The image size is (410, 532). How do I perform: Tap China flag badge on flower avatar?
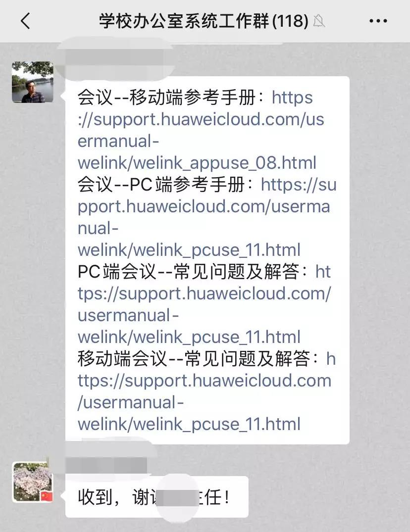pyautogui.click(x=47, y=496)
